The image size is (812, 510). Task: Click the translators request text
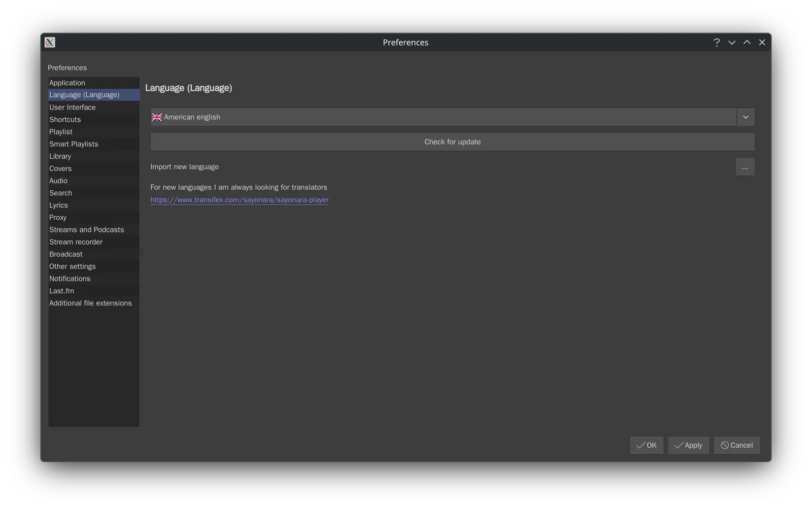tap(239, 187)
